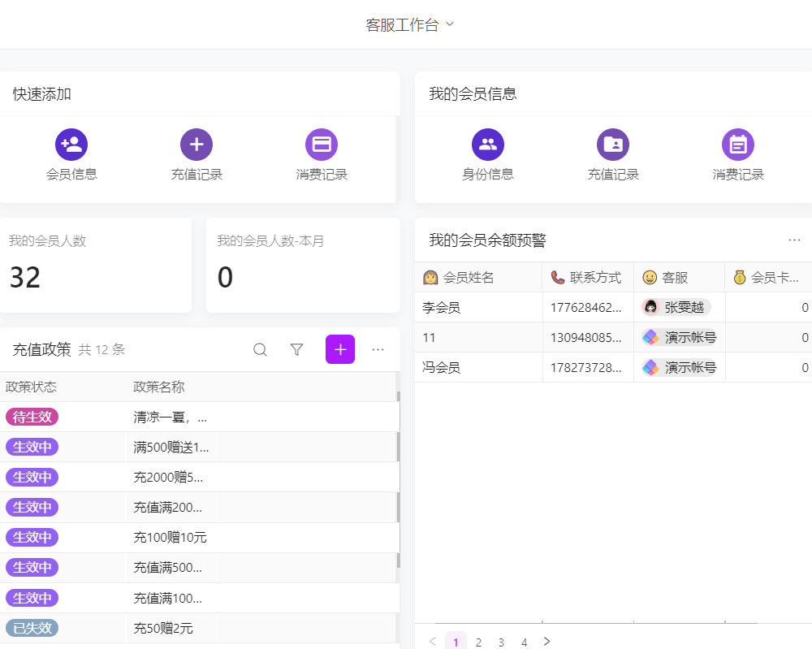Click the purple plus button to add policy

339,349
